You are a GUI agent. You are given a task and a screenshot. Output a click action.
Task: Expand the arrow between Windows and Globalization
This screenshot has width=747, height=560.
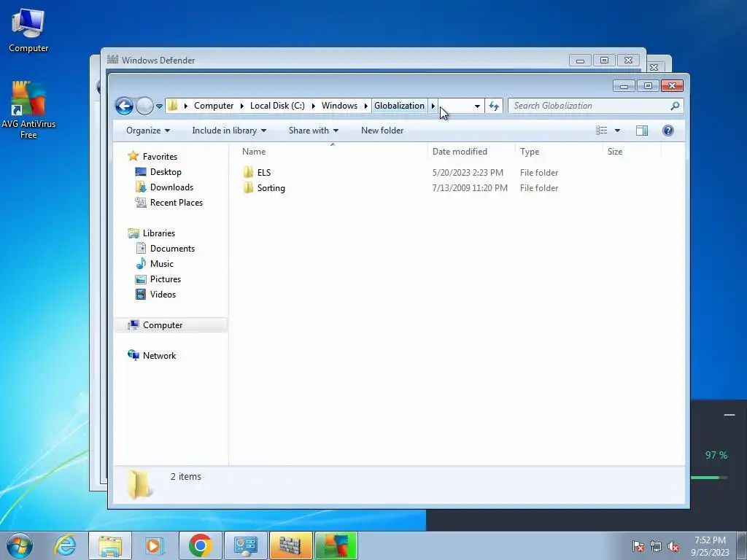coord(366,106)
